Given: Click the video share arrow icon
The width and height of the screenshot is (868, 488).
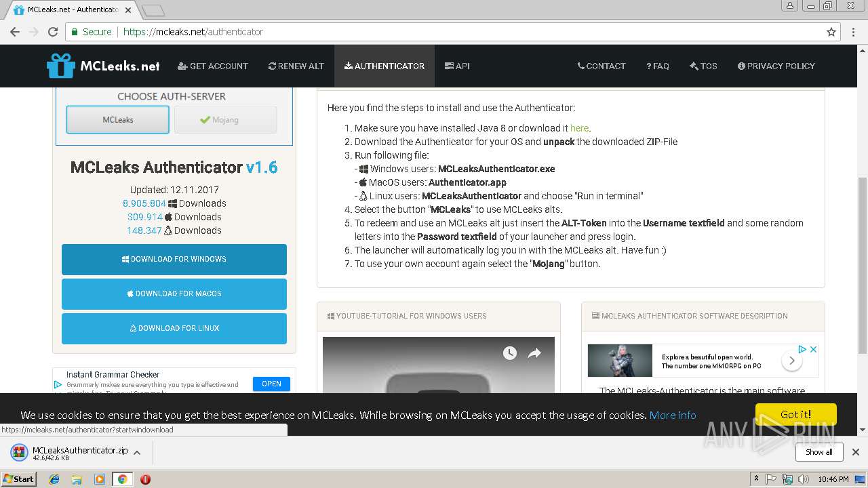Looking at the screenshot, I should (x=534, y=353).
